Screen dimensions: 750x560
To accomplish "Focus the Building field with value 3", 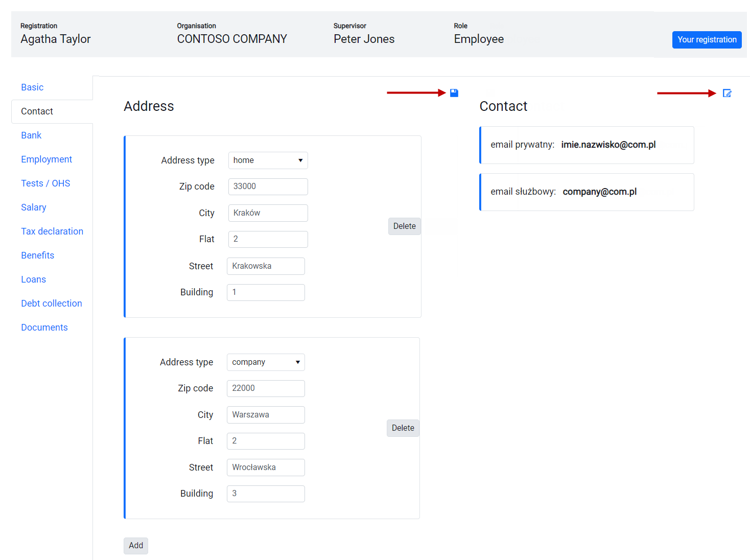I will click(x=266, y=494).
